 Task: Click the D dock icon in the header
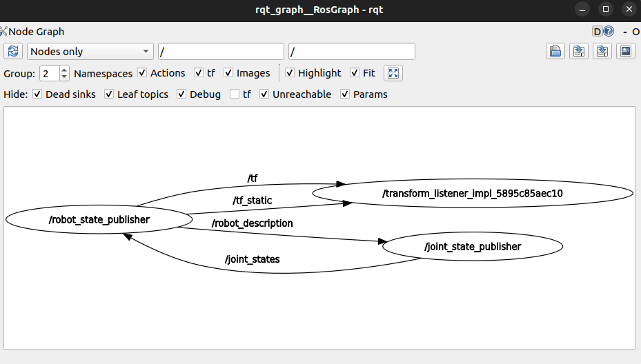coord(597,32)
